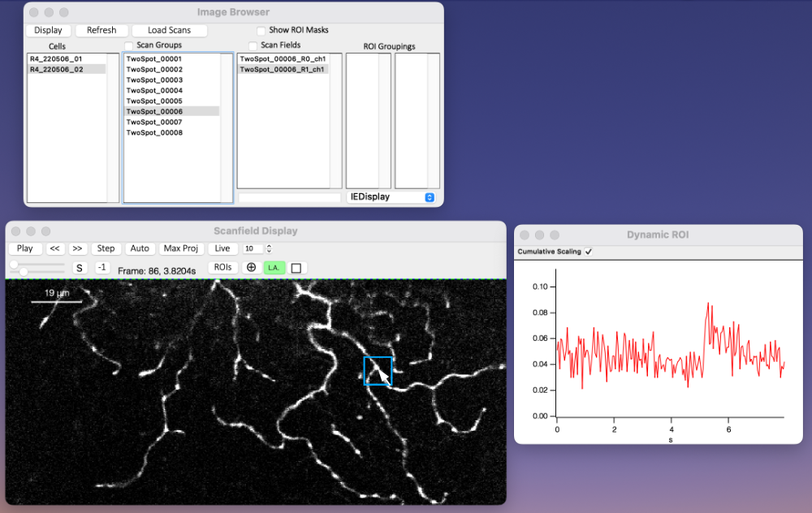
Task: Click the crosshair target icon button
Action: pyautogui.click(x=251, y=268)
